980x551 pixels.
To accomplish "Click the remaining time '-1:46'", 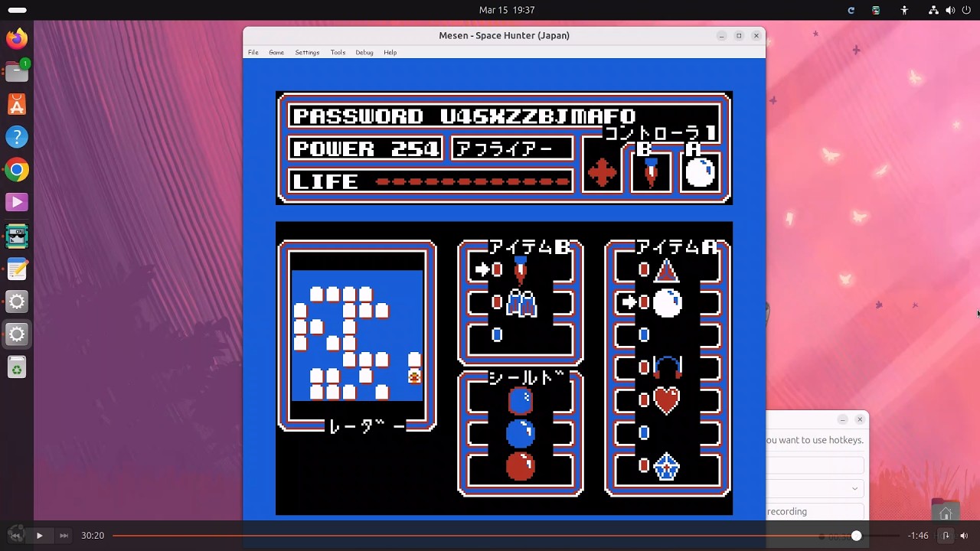I will [918, 536].
